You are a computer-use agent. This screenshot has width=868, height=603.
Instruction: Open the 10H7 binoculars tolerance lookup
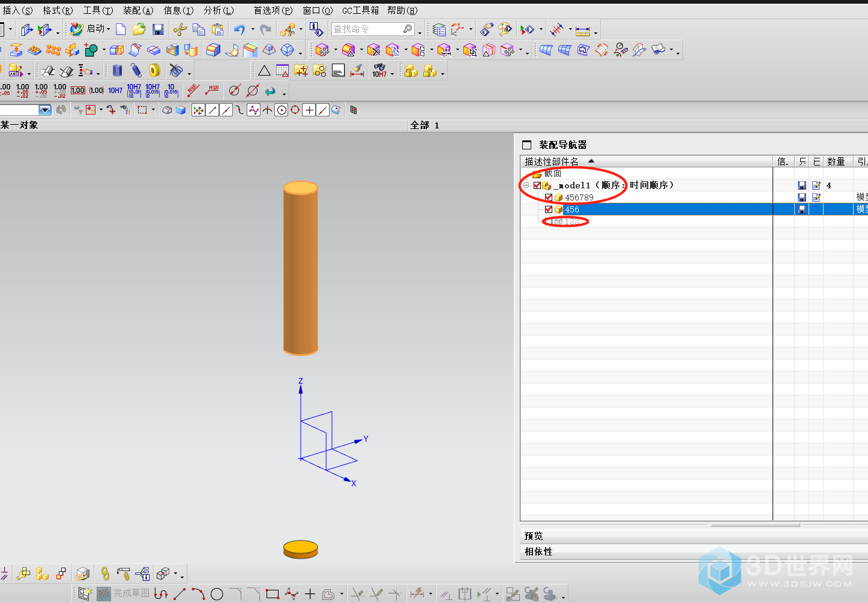379,71
